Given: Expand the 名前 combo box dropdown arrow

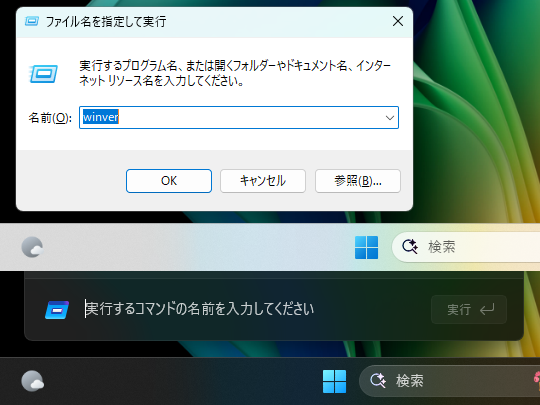Looking at the screenshot, I should (390, 118).
